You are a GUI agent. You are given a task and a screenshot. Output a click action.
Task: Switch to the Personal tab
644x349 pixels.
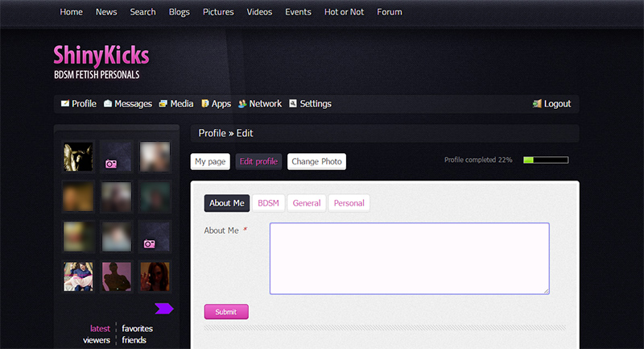pyautogui.click(x=349, y=203)
